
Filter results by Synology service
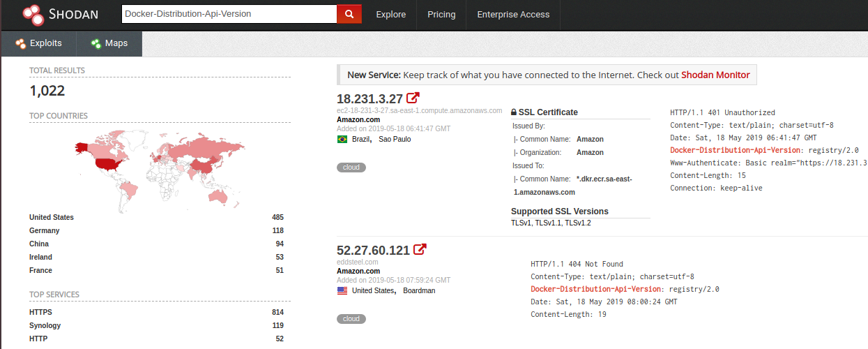[45, 325]
